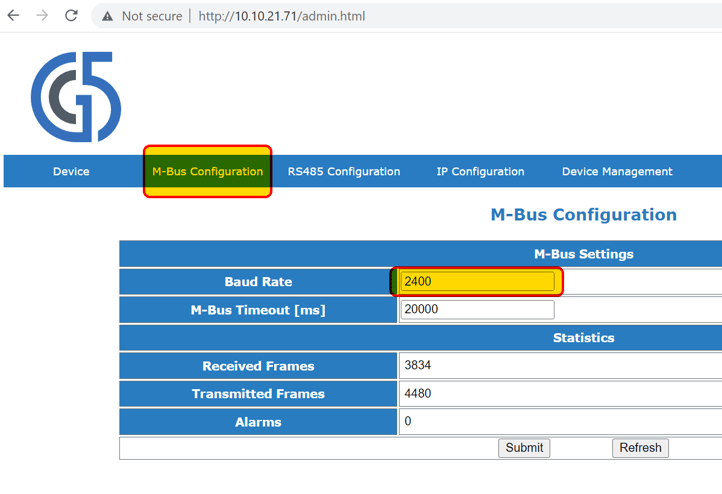Focus the M-Bus Timeout input field

tap(477, 310)
